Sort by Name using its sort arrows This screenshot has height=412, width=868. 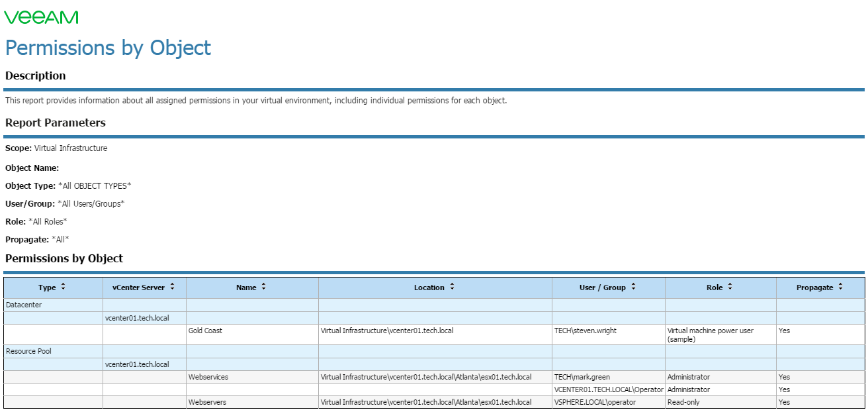click(x=263, y=287)
